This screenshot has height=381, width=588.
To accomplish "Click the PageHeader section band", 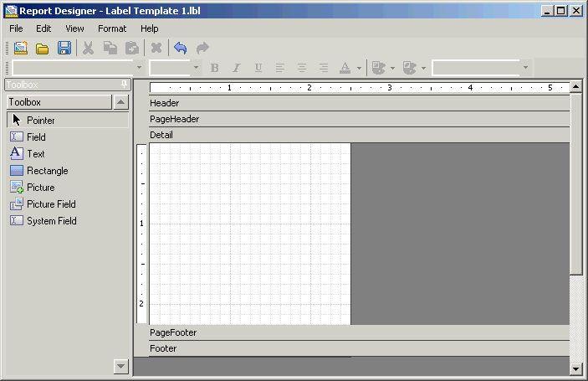I will tap(360, 119).
